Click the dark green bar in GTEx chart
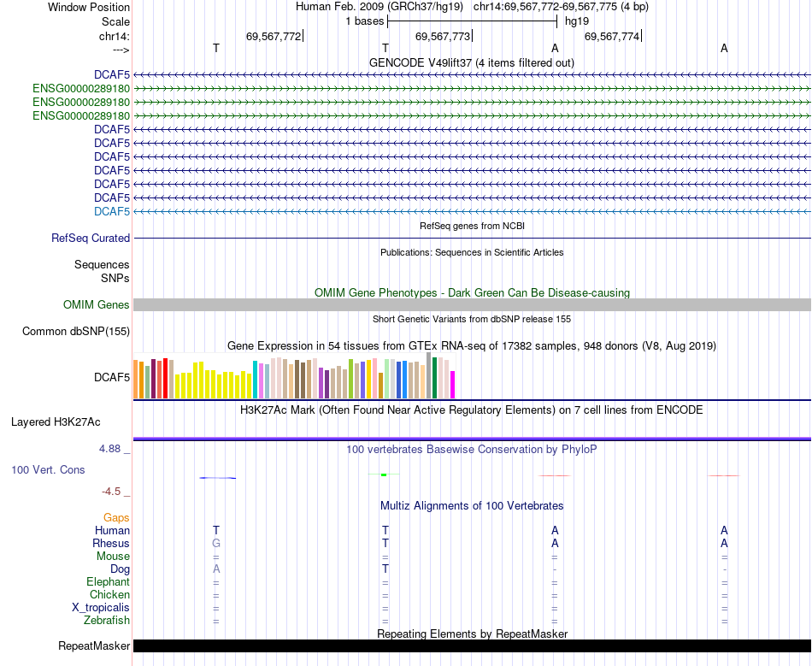Viewport: 812px width, 666px height. [434, 378]
